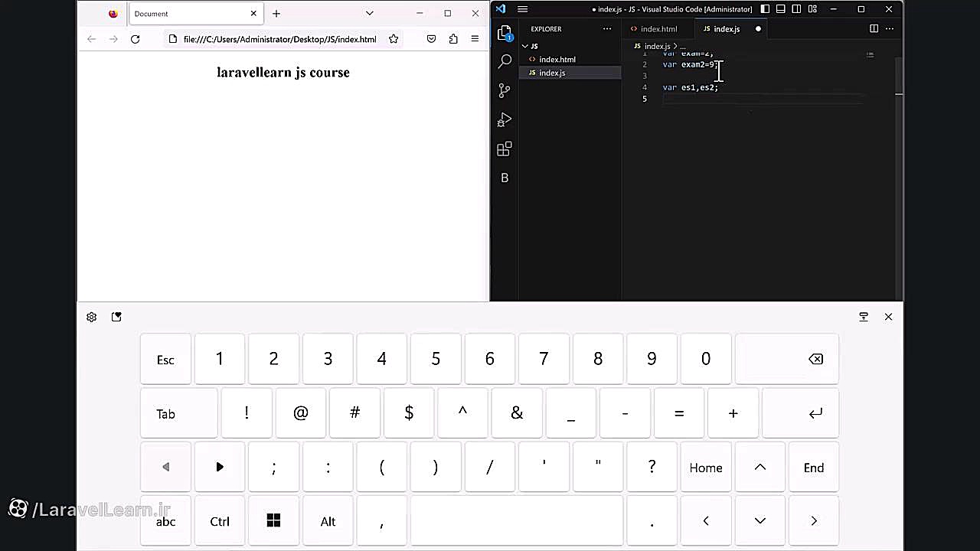Tap the spacebar on touch keyboard
The image size is (980, 551).
pyautogui.click(x=517, y=521)
